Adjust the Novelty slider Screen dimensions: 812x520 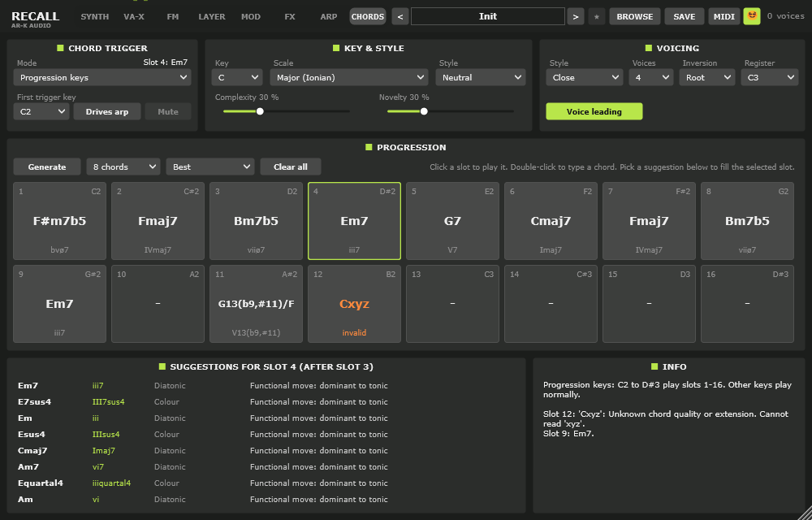(x=451, y=111)
